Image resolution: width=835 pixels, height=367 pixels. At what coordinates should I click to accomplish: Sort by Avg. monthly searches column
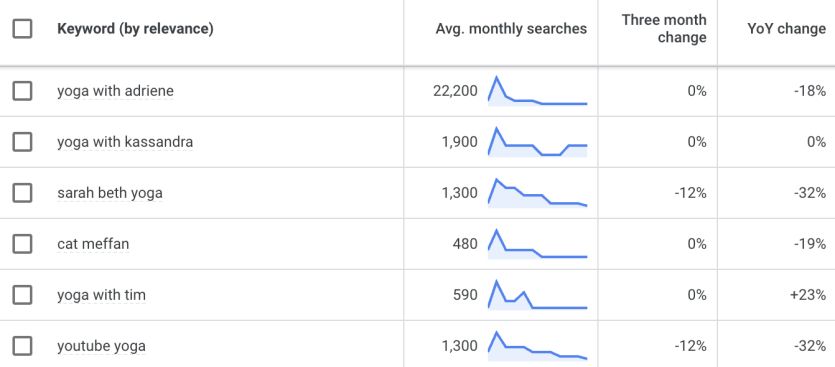pos(511,29)
